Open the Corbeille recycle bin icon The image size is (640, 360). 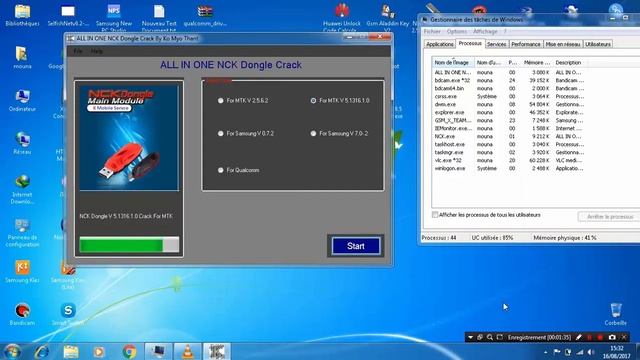(x=616, y=314)
